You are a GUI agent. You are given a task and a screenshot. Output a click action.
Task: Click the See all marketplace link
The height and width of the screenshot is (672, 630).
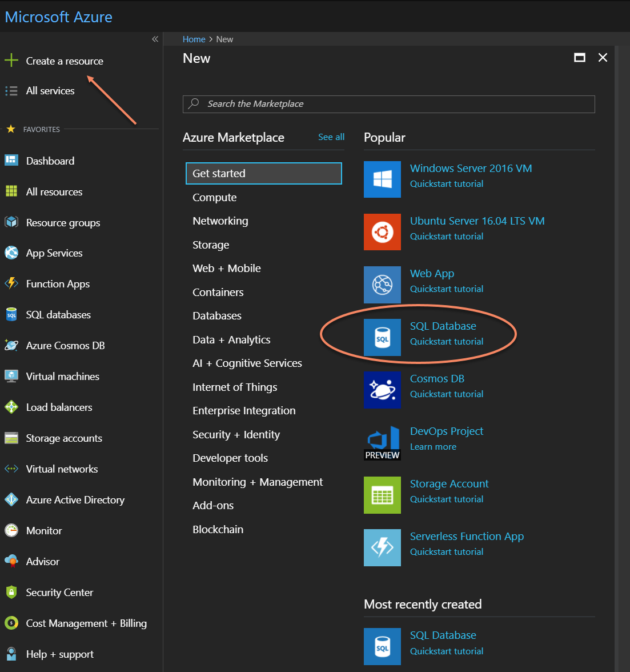[331, 137]
